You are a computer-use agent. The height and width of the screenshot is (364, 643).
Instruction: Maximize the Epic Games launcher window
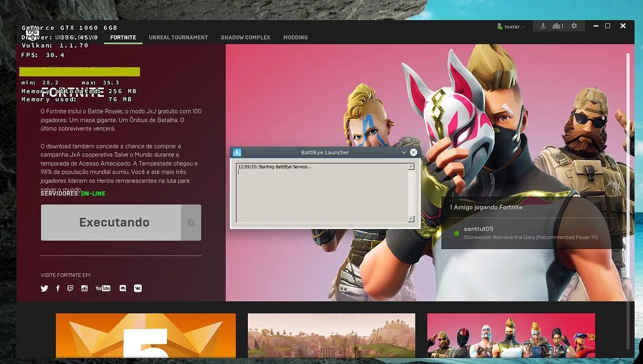tap(608, 26)
